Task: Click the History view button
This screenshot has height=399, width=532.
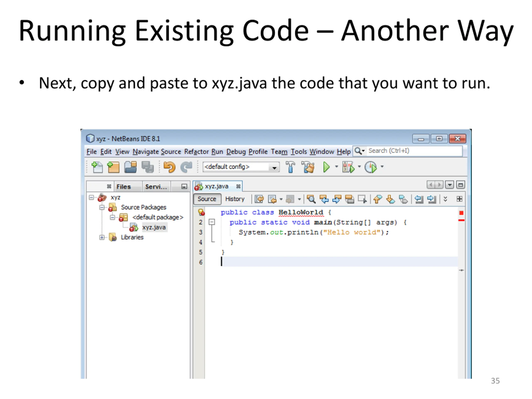Action: (x=235, y=199)
